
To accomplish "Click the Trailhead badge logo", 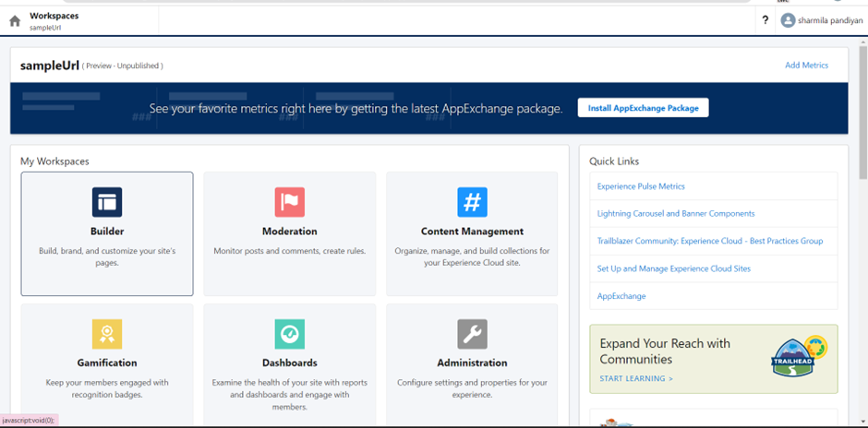I will point(799,357).
